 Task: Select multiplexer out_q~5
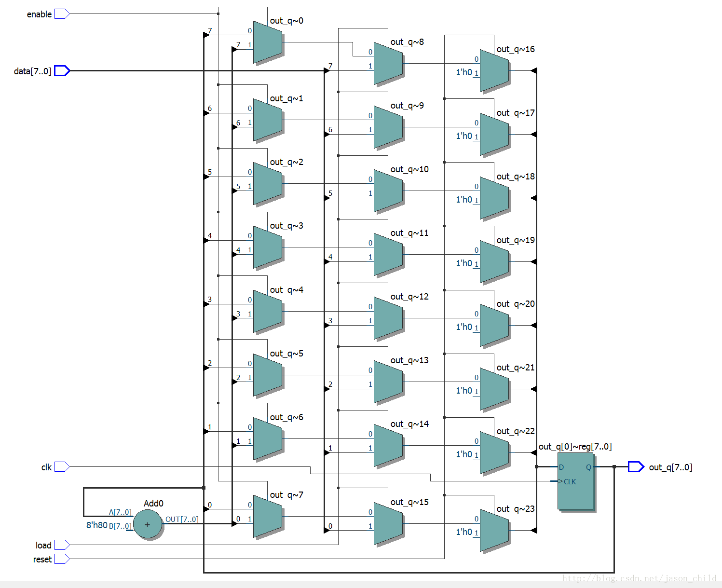point(268,375)
